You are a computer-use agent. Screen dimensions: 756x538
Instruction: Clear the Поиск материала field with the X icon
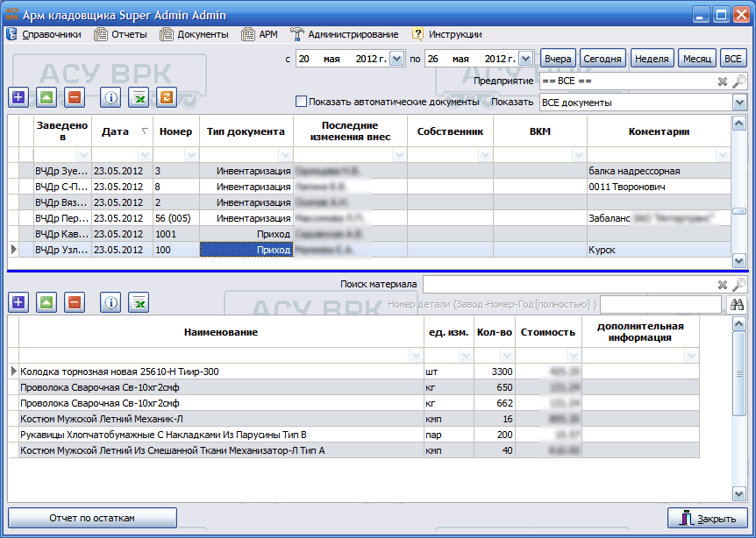pyautogui.click(x=723, y=285)
